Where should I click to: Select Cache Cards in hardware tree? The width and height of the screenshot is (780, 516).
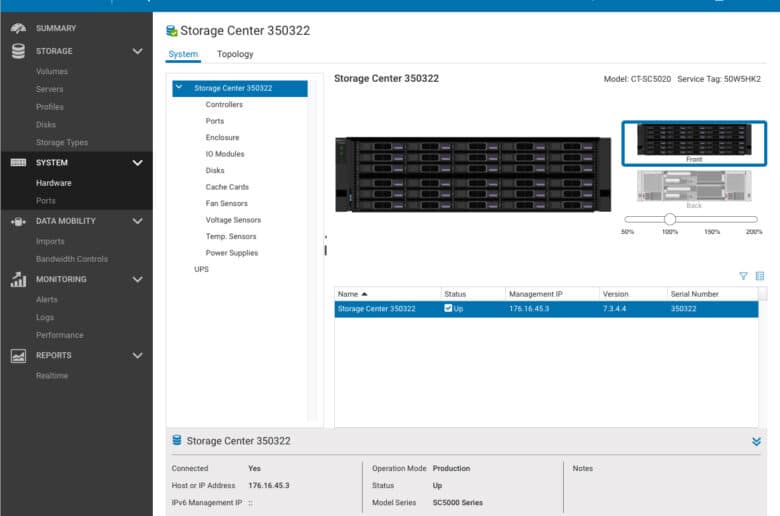[x=227, y=187]
